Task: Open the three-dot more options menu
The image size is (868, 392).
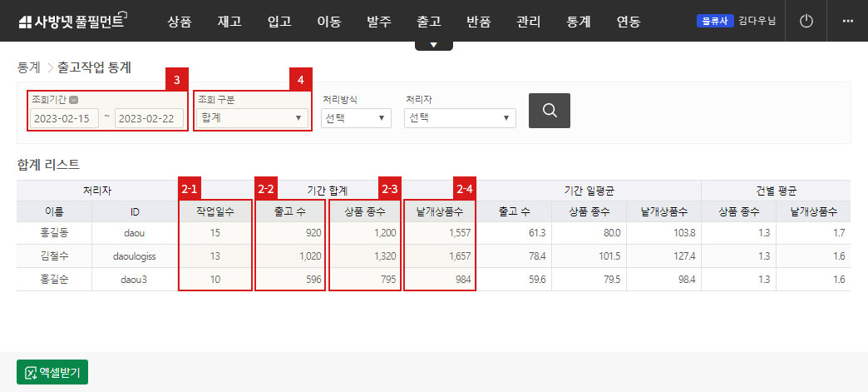Action: 847,21
